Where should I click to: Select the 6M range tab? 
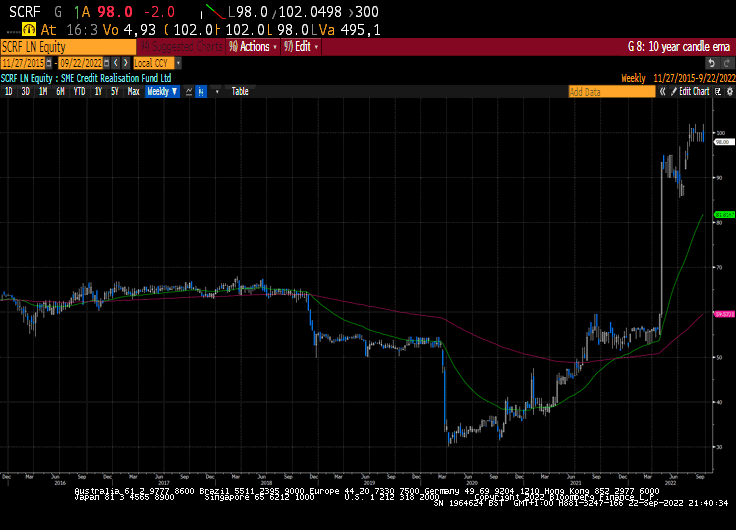[x=60, y=92]
